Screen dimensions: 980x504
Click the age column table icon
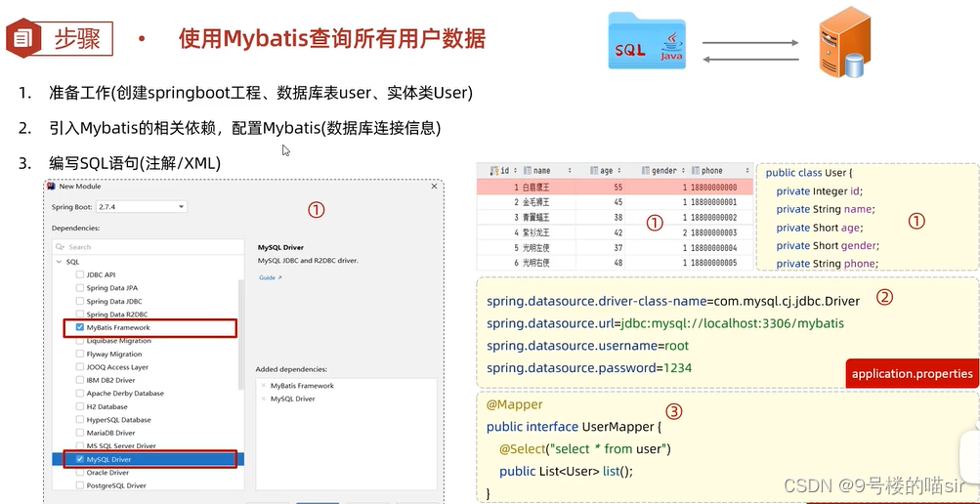[x=594, y=170]
